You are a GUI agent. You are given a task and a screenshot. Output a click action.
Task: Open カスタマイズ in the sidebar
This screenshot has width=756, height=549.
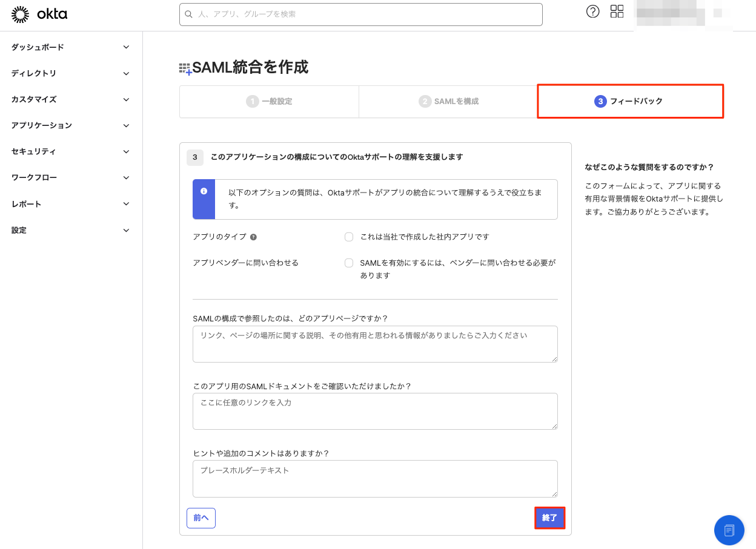click(34, 99)
